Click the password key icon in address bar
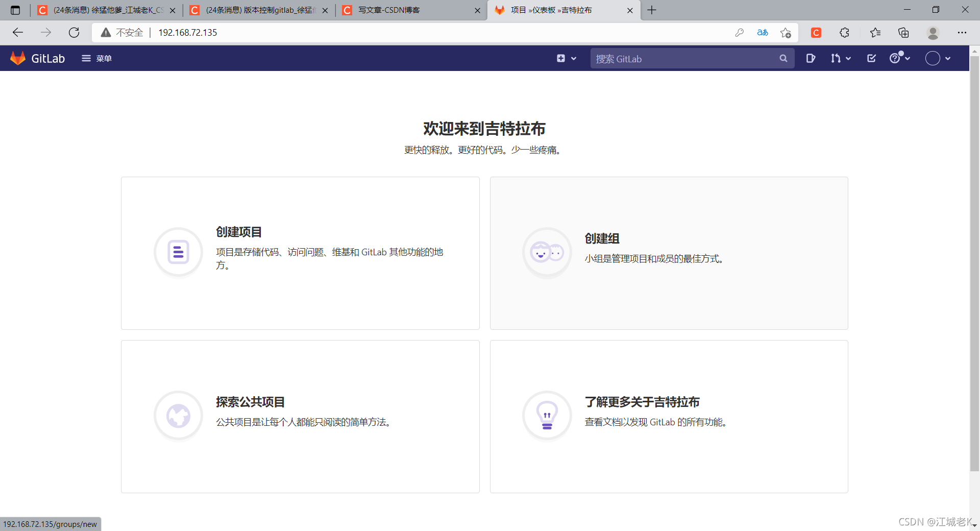Screen dimensions: 980x531 click(739, 33)
